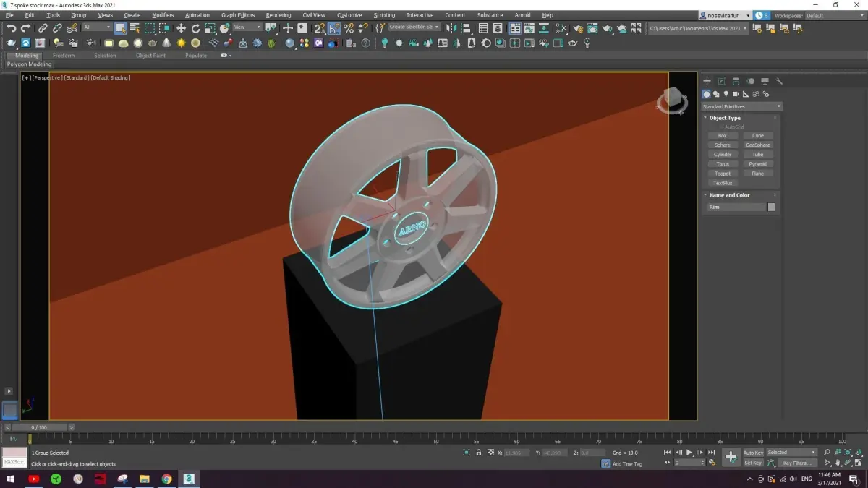Toggle Set Key mode
868x488 pixels.
(753, 463)
